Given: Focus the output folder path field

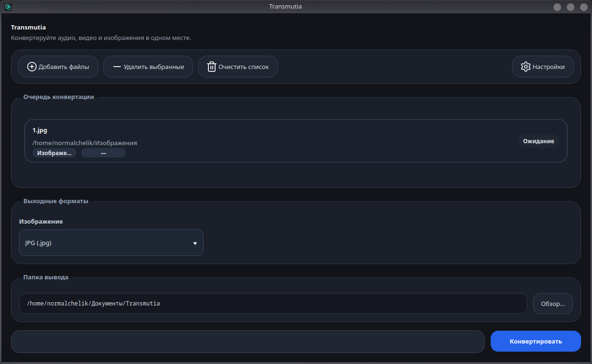Looking at the screenshot, I should (x=273, y=304).
